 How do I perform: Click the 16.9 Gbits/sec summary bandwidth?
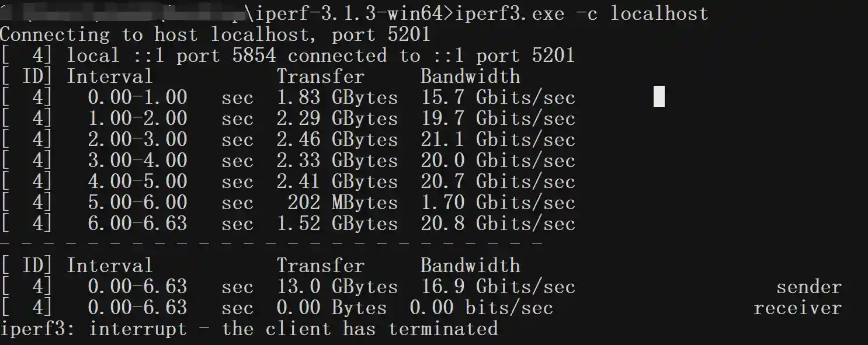point(498,287)
